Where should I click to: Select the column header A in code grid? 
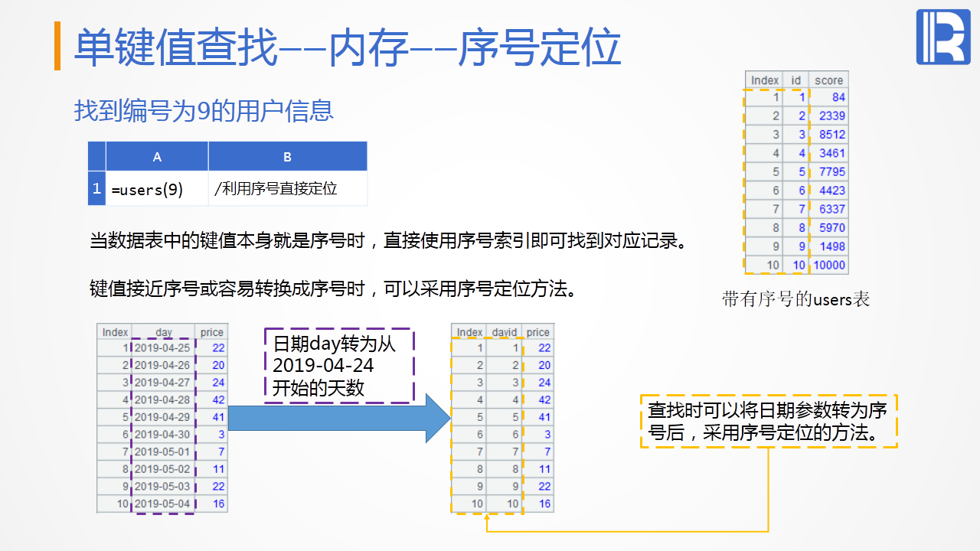(157, 156)
